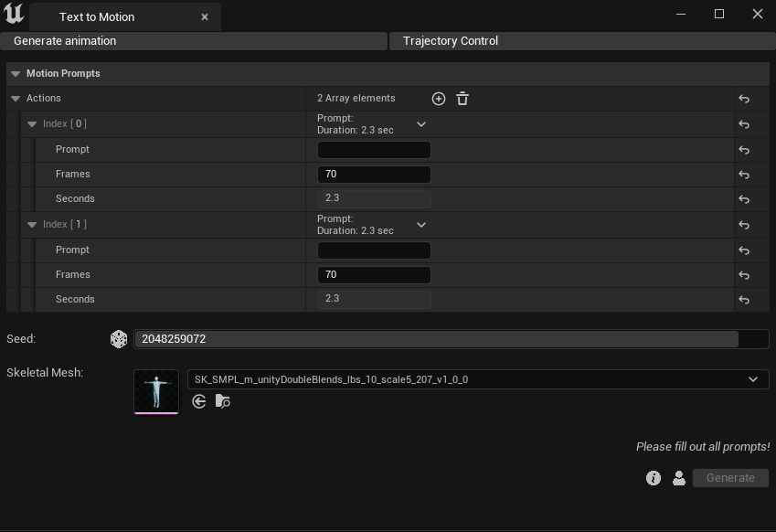Add a new element to Actions array

click(439, 99)
